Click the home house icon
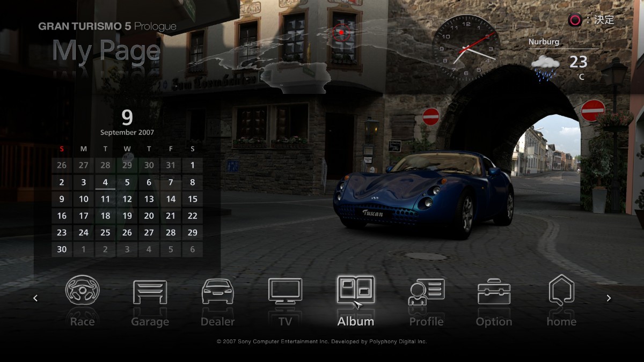The image size is (644, 362). (561, 290)
